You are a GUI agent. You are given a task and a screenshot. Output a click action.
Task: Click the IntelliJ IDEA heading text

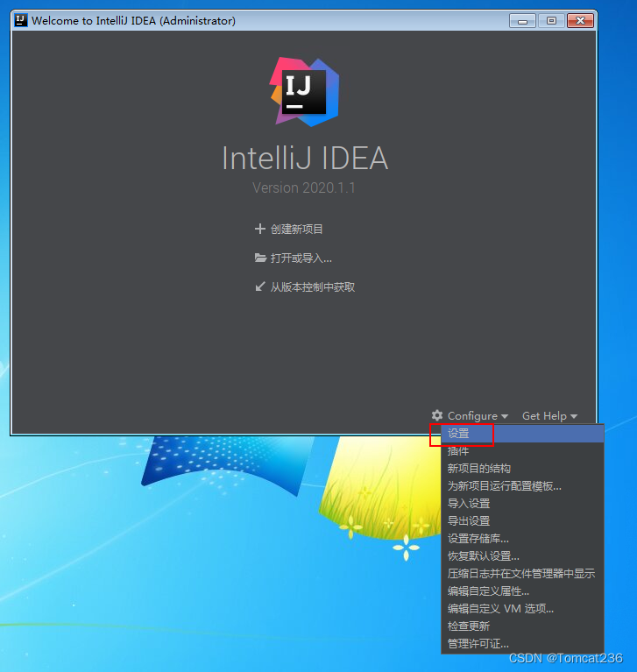pyautogui.click(x=305, y=158)
